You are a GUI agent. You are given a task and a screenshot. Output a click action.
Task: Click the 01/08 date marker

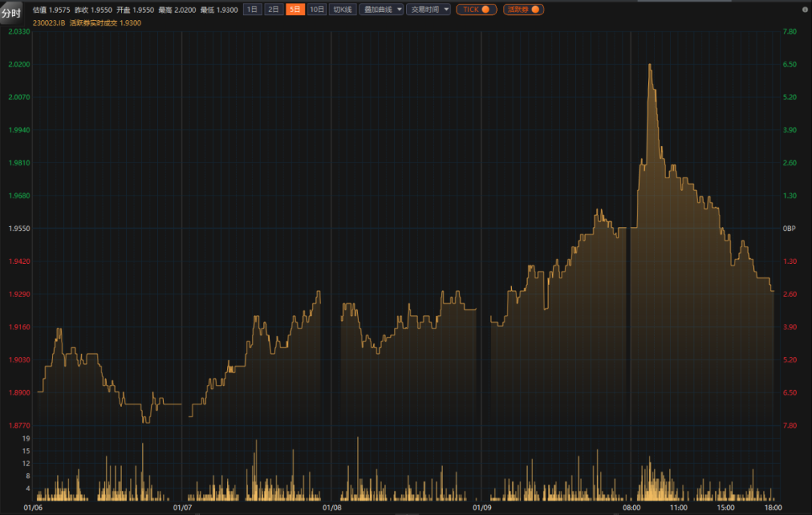click(332, 507)
